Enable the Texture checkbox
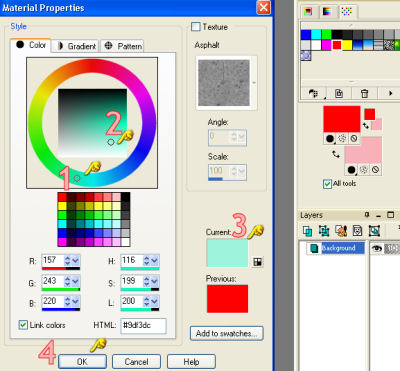Screen dimensions: 400x371 click(x=196, y=27)
